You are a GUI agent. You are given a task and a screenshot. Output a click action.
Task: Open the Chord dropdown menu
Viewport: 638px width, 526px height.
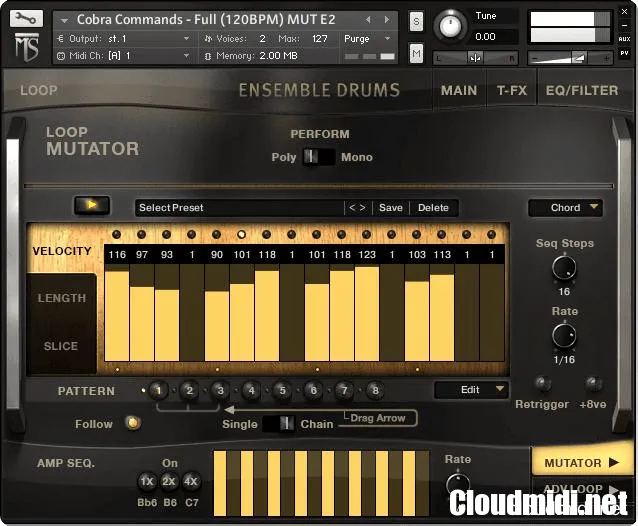pos(565,208)
